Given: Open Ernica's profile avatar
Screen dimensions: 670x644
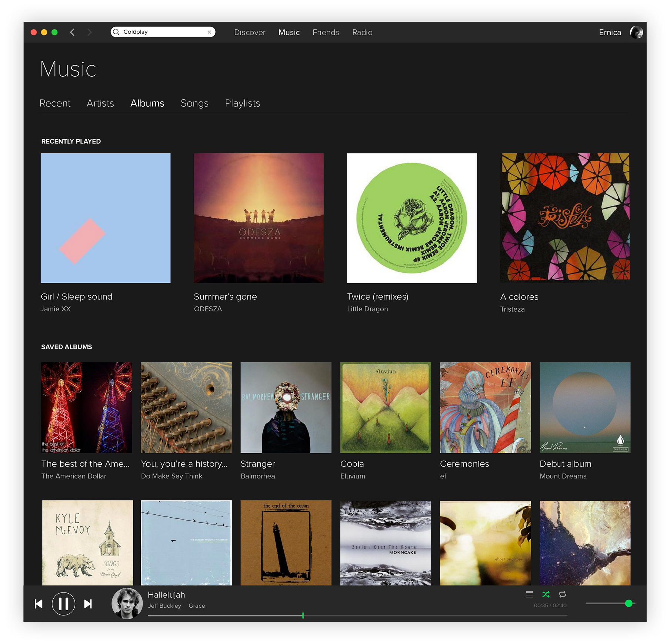Looking at the screenshot, I should point(636,32).
